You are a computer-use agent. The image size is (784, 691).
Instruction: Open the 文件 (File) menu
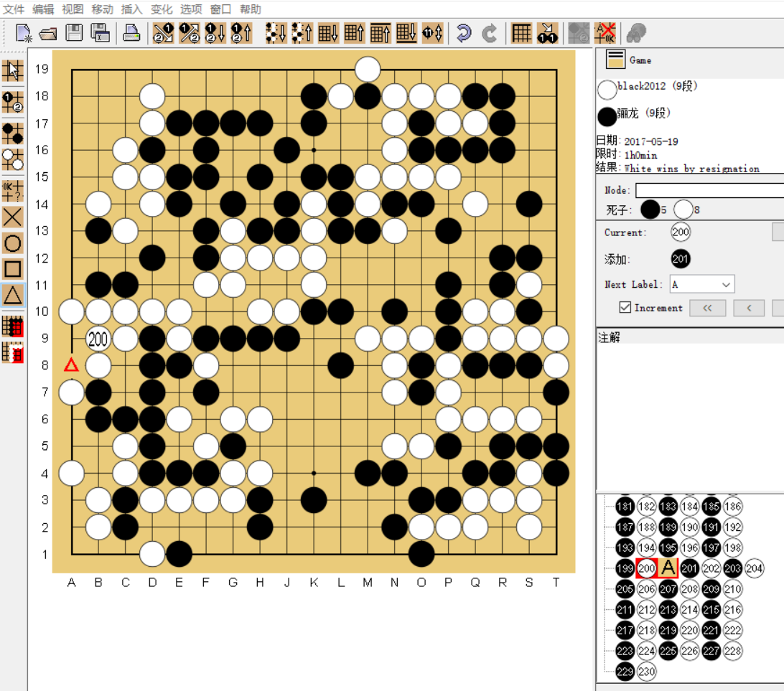click(14, 9)
